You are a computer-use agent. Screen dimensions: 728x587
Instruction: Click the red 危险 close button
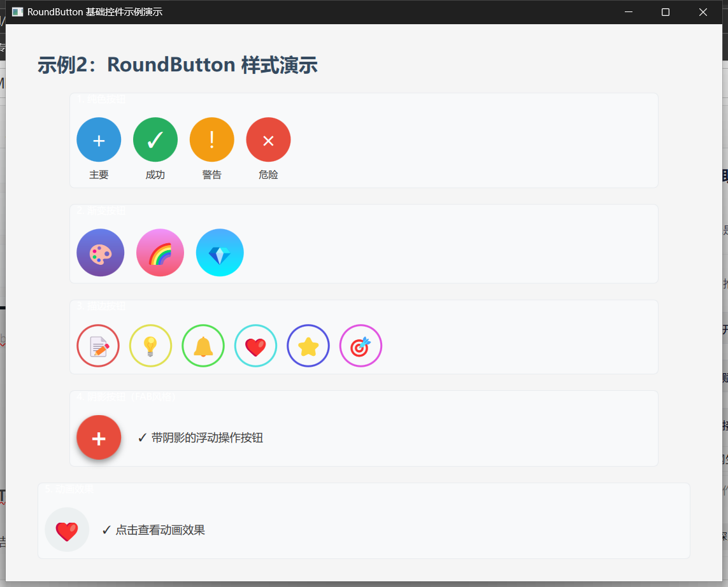[x=268, y=139]
